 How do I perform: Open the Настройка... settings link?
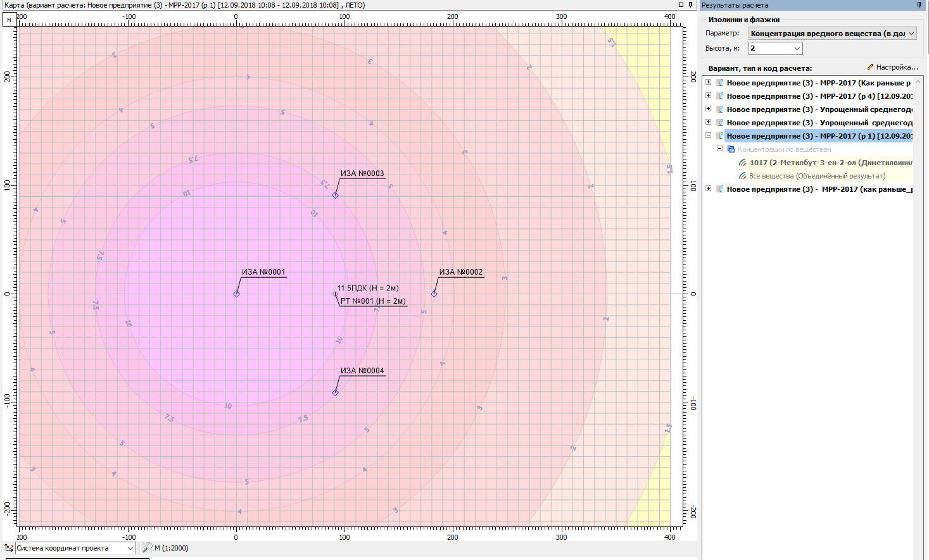pos(892,67)
